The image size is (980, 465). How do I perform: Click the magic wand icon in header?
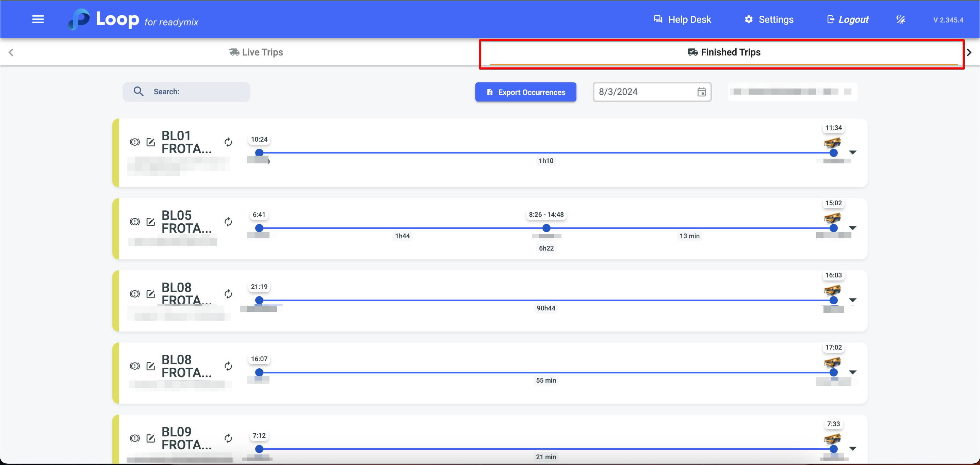click(x=900, y=19)
